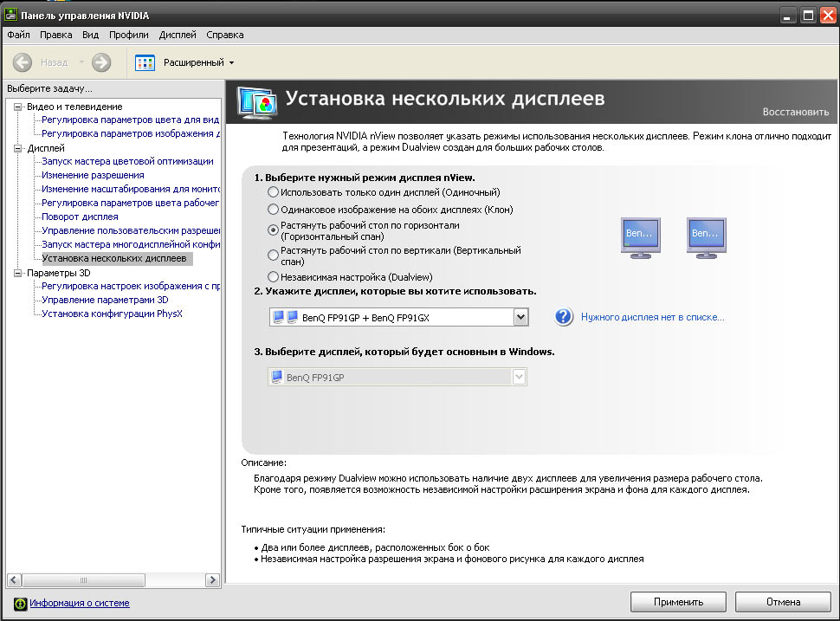Click the Forward arrow icon

[101, 62]
